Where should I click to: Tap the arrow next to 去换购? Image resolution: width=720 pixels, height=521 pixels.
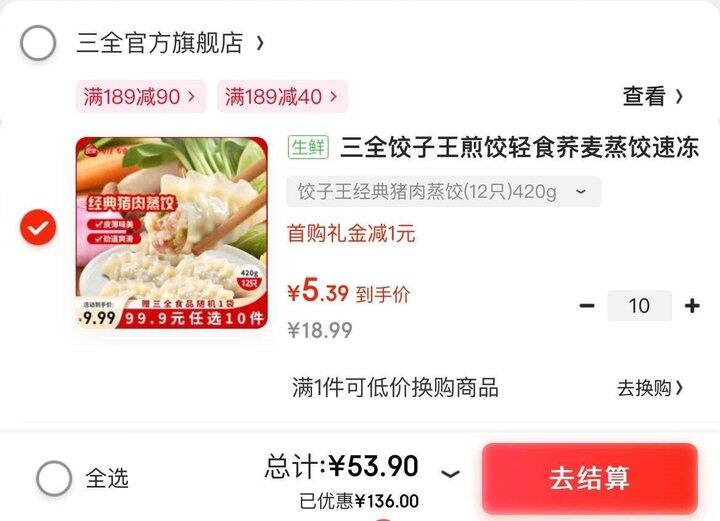[679, 388]
